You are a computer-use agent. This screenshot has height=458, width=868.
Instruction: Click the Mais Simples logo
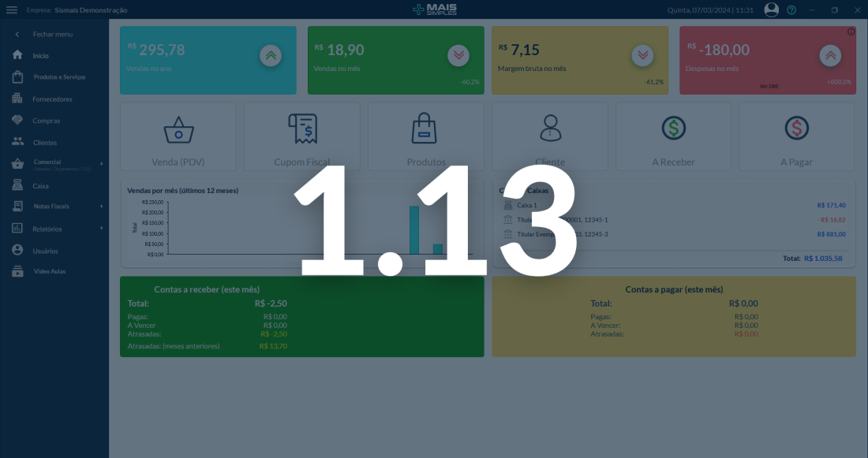(x=435, y=9)
